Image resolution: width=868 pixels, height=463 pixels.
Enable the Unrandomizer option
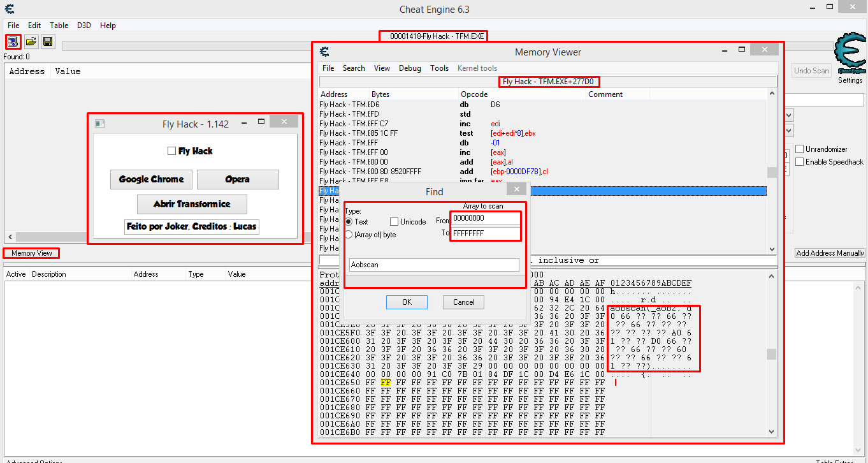[x=800, y=149]
